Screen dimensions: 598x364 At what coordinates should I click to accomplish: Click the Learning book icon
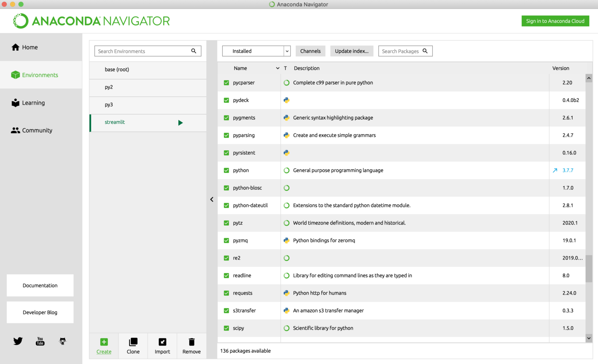click(x=15, y=103)
